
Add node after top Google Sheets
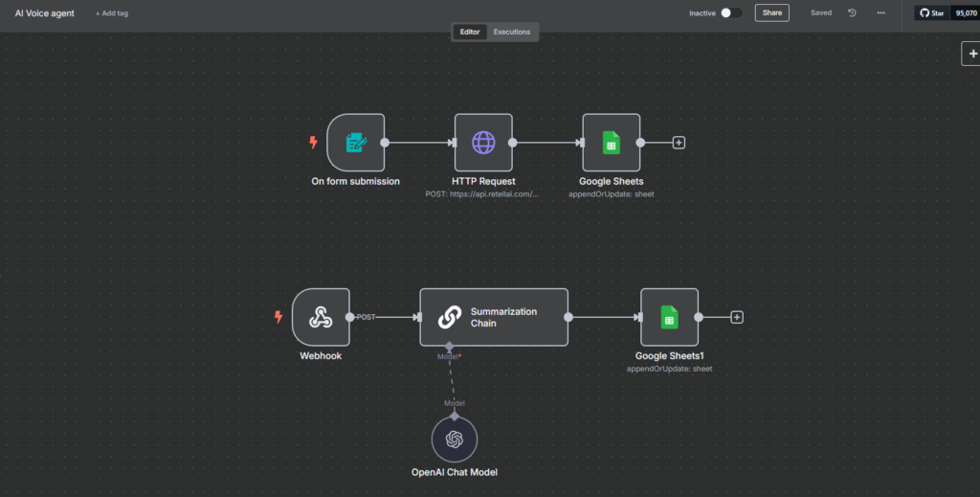(x=679, y=143)
